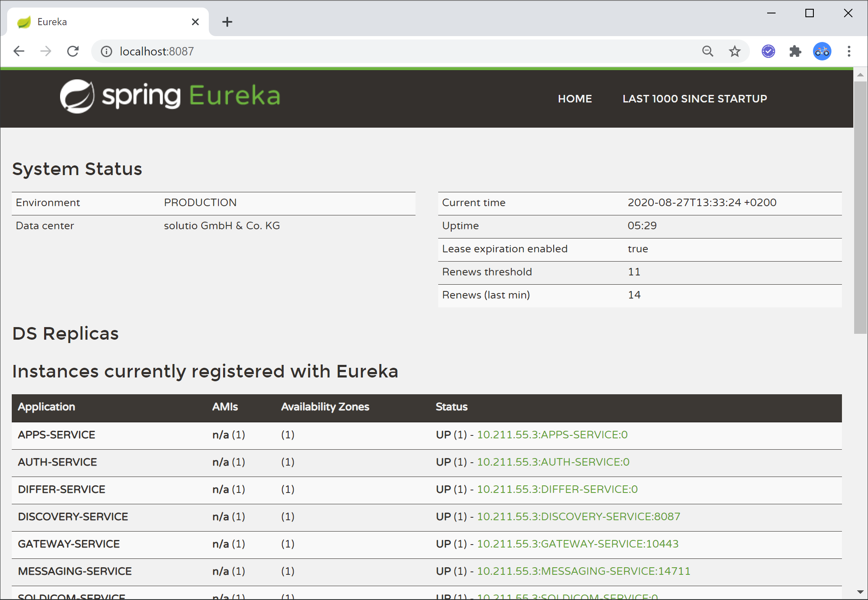Open LAST 1000 SINCE STARTUP page

pos(695,99)
